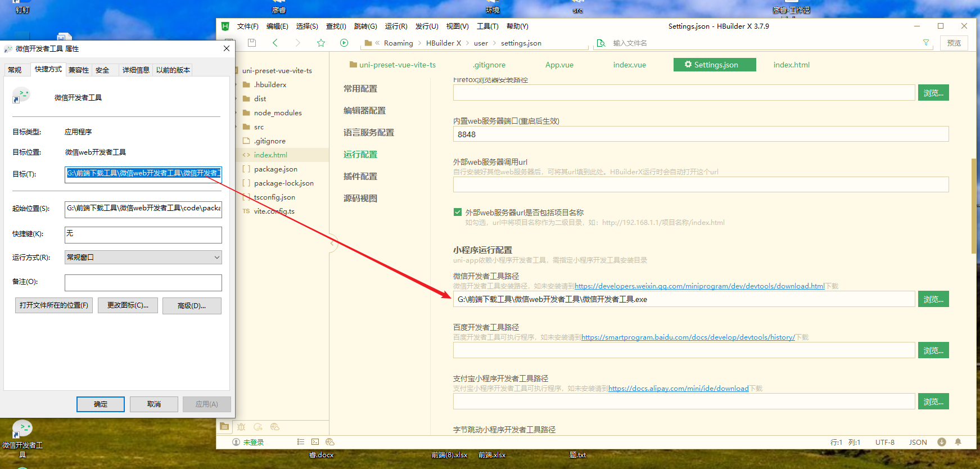
Task: Click 确定 in the properties dialog
Action: [101, 404]
